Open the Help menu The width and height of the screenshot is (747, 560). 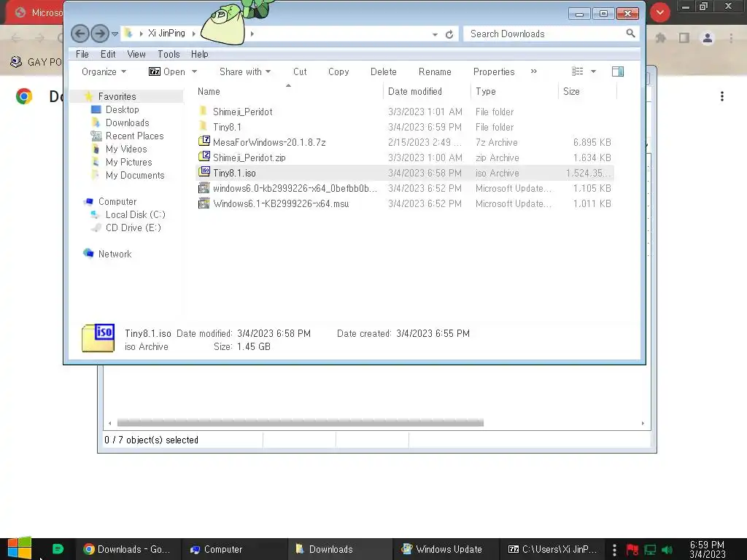point(200,54)
